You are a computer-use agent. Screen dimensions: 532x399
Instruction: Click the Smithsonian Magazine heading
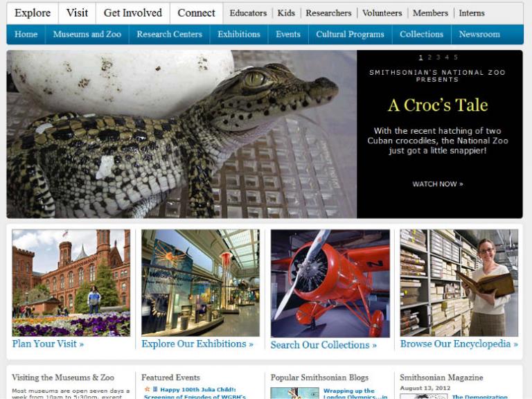click(441, 378)
